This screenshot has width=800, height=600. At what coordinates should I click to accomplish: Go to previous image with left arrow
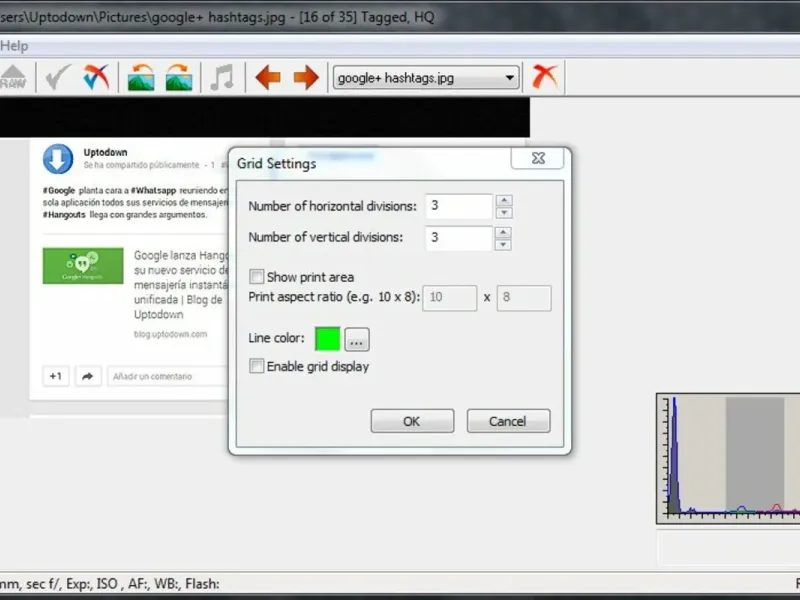pos(268,78)
